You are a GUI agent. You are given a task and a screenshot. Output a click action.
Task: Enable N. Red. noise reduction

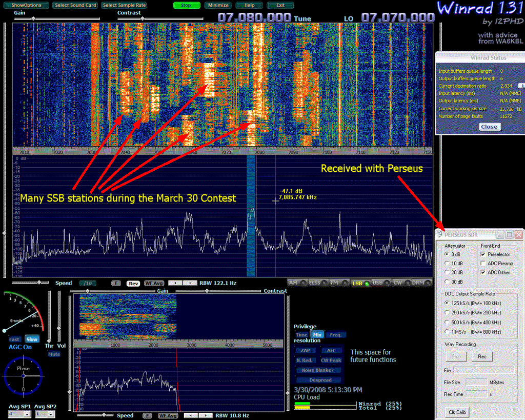point(305,361)
